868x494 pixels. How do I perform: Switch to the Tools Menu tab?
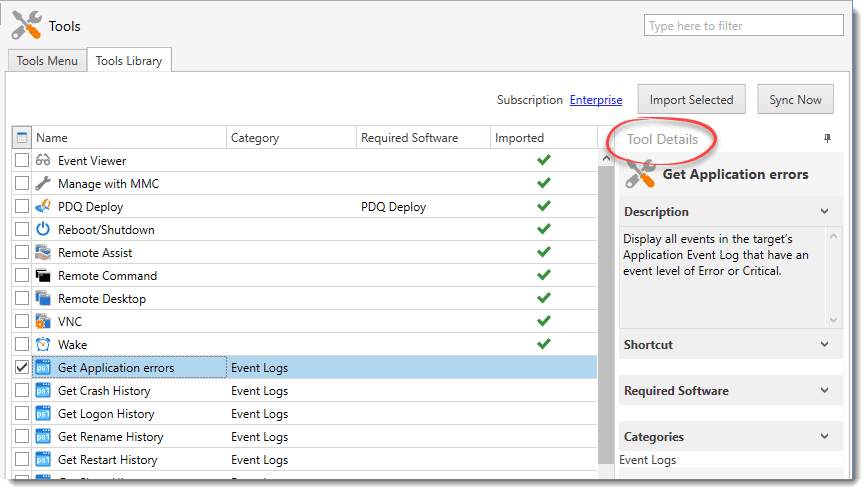[47, 60]
